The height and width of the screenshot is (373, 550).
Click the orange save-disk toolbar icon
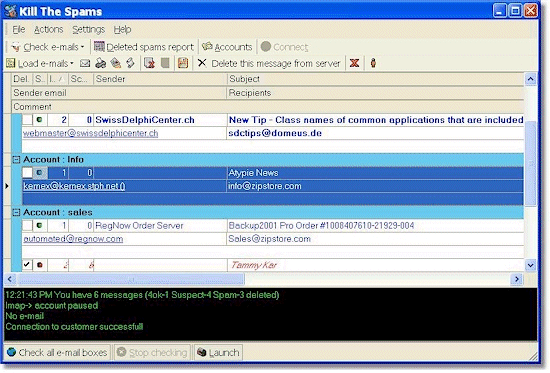pos(183,63)
